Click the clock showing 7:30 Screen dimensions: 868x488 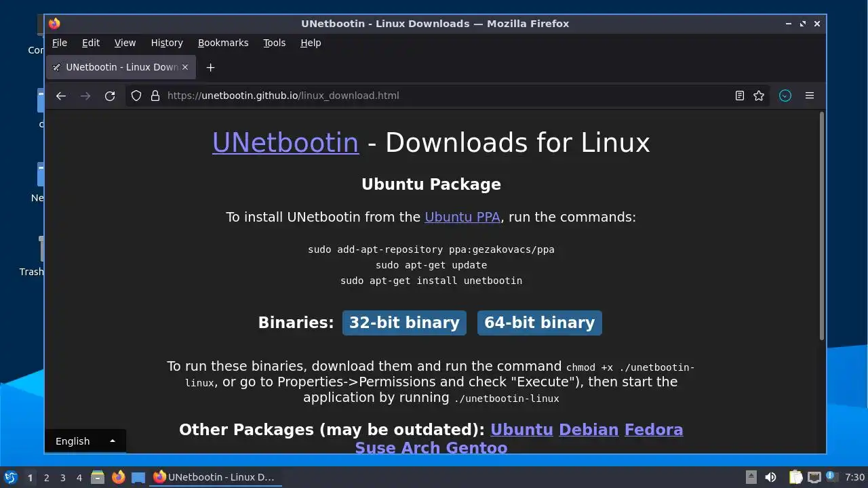coord(855,477)
